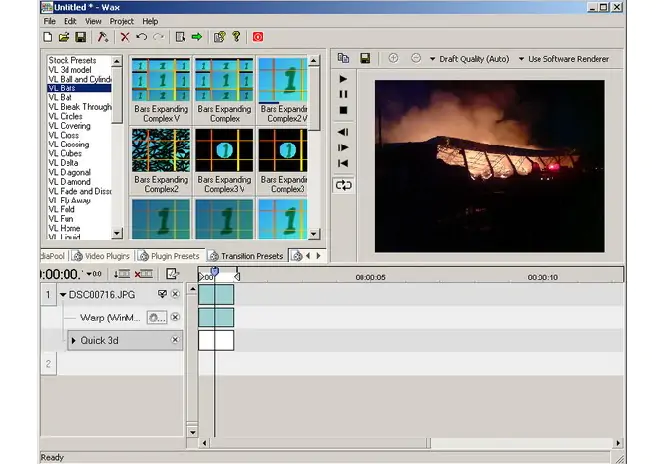The width and height of the screenshot is (664, 464).
Task: Click the preview panel save frame icon
Action: (365, 58)
